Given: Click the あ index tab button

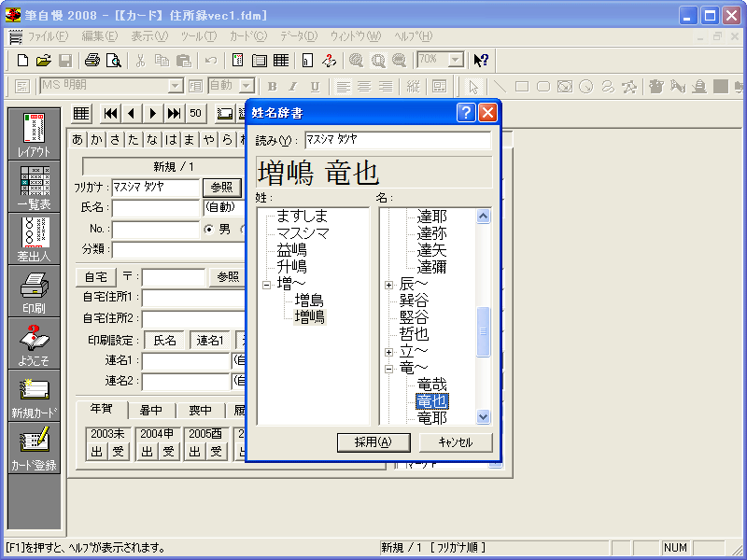Looking at the screenshot, I should coord(78,139).
